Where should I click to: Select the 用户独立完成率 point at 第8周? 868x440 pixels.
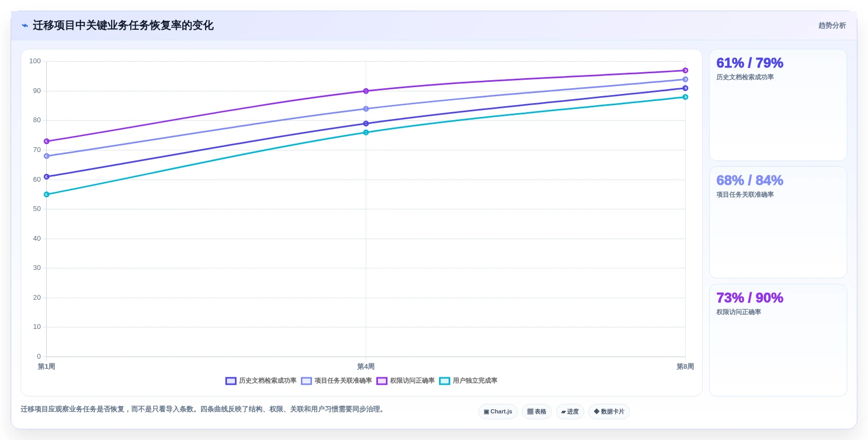(685, 97)
